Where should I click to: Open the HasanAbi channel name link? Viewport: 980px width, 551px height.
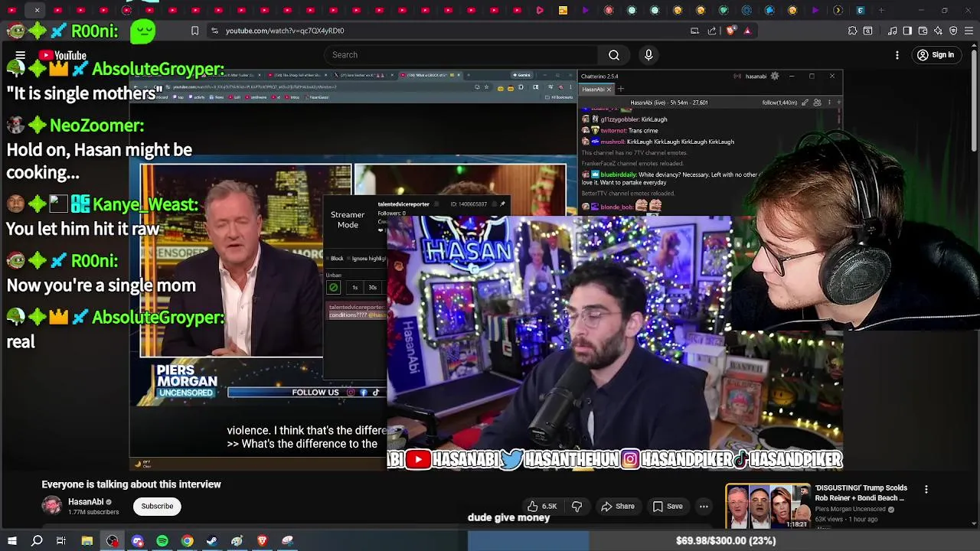click(x=86, y=502)
